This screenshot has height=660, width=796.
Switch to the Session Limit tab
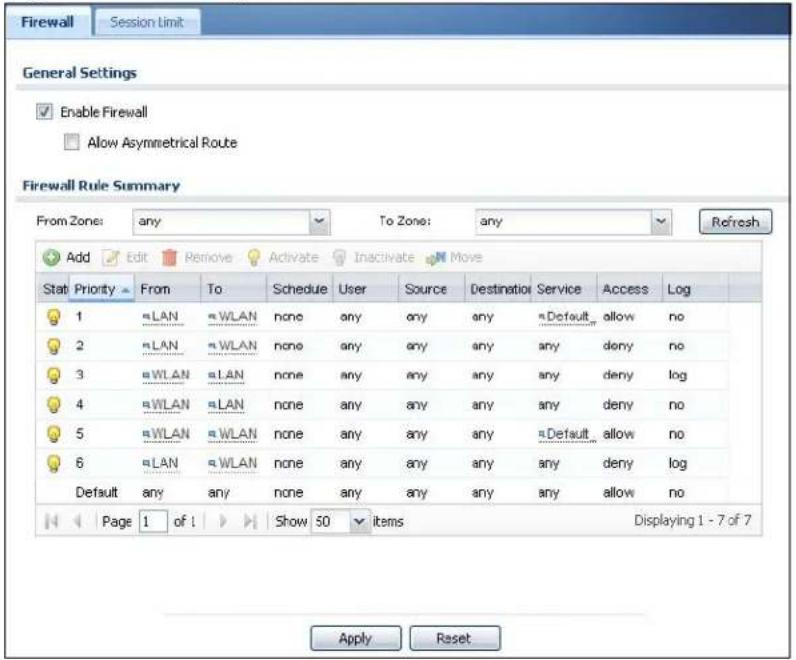(147, 22)
